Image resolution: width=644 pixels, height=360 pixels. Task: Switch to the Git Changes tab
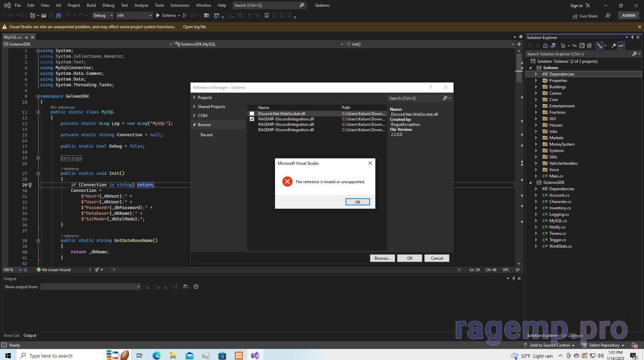(572, 336)
